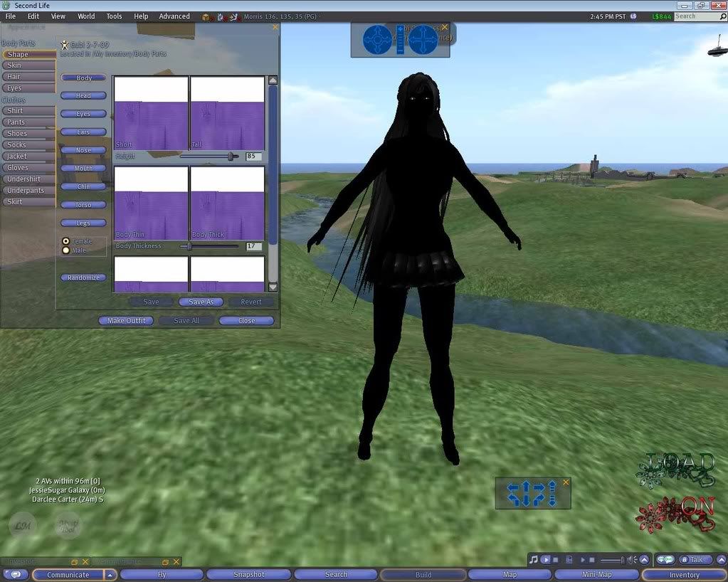Open the Advanced menu
The width and height of the screenshot is (728, 582).
[x=174, y=16]
